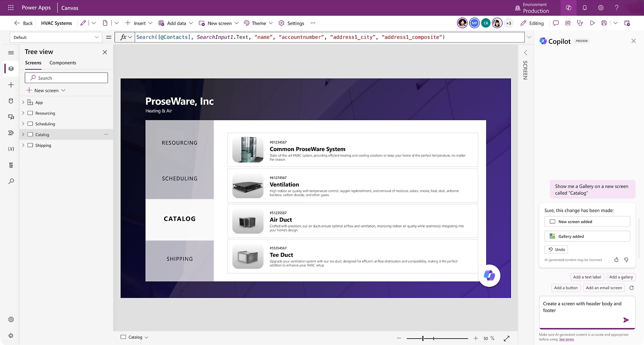Open the Media icon in sidebar

click(x=11, y=117)
